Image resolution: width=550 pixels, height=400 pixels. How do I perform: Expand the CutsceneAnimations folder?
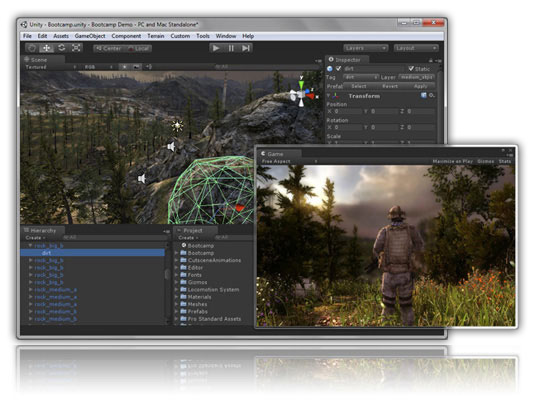tap(176, 260)
